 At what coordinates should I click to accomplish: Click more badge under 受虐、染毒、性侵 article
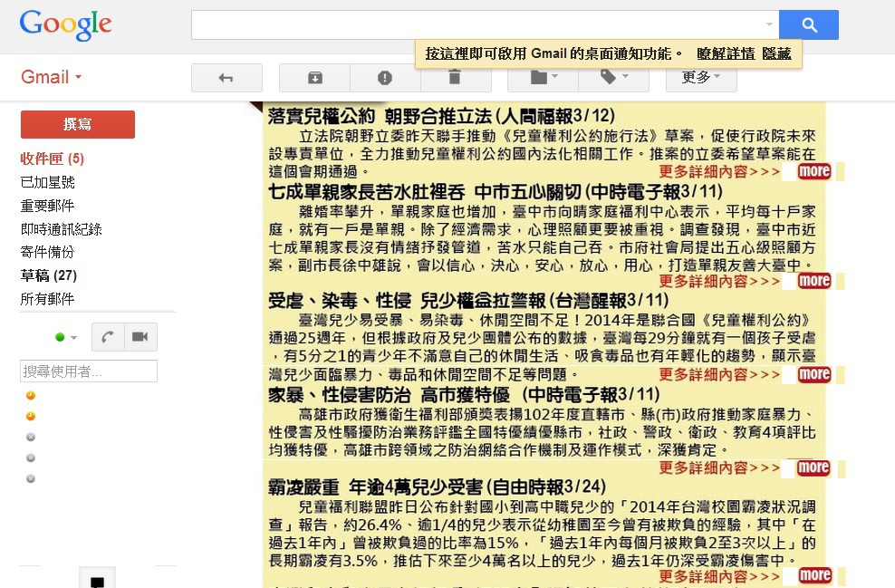pyautogui.click(x=814, y=374)
